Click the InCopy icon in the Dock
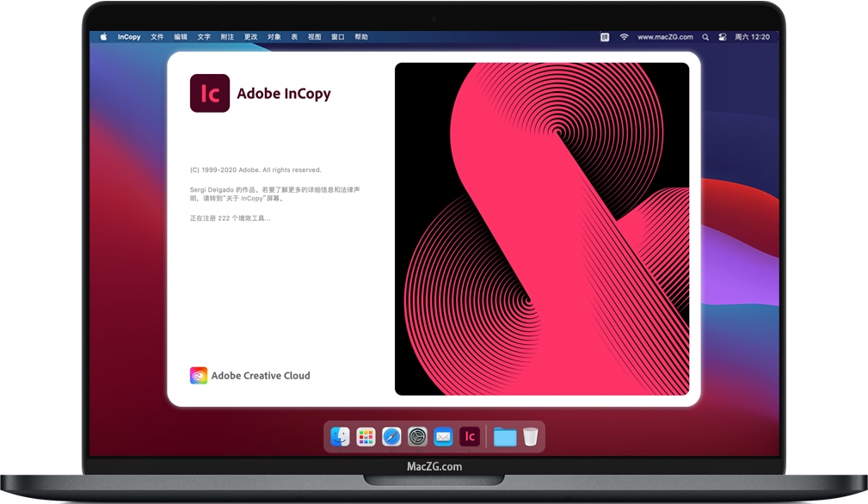The height and width of the screenshot is (504, 868). pyautogui.click(x=469, y=437)
